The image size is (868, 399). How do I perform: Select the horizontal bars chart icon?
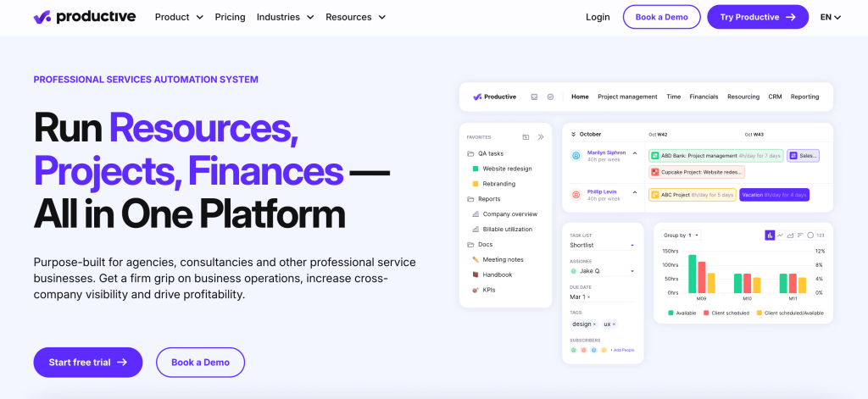click(x=800, y=236)
